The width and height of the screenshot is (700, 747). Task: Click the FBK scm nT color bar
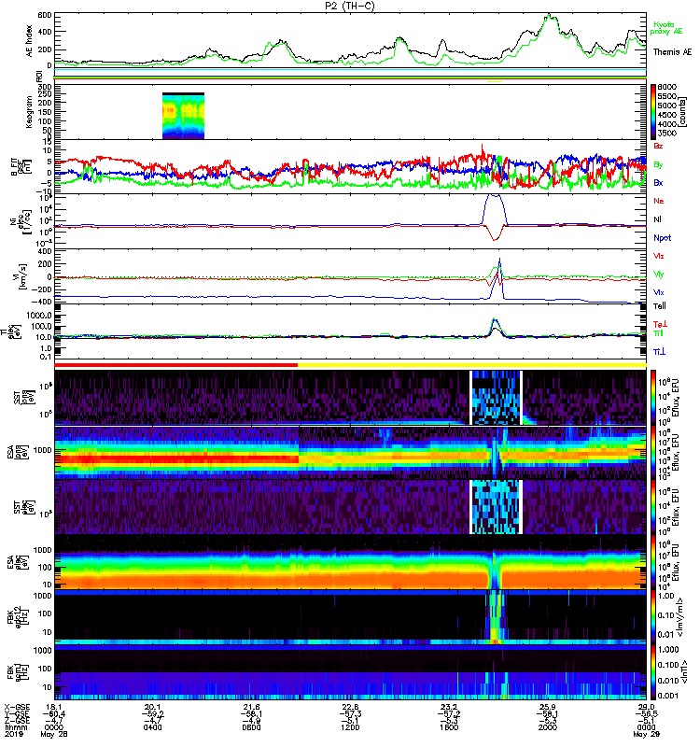coord(653,672)
